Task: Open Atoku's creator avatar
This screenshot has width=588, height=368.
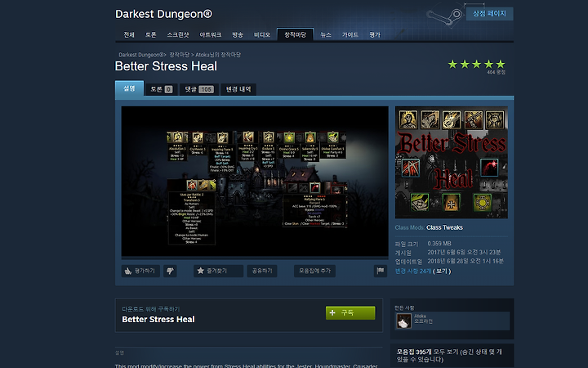Action: pos(403,321)
